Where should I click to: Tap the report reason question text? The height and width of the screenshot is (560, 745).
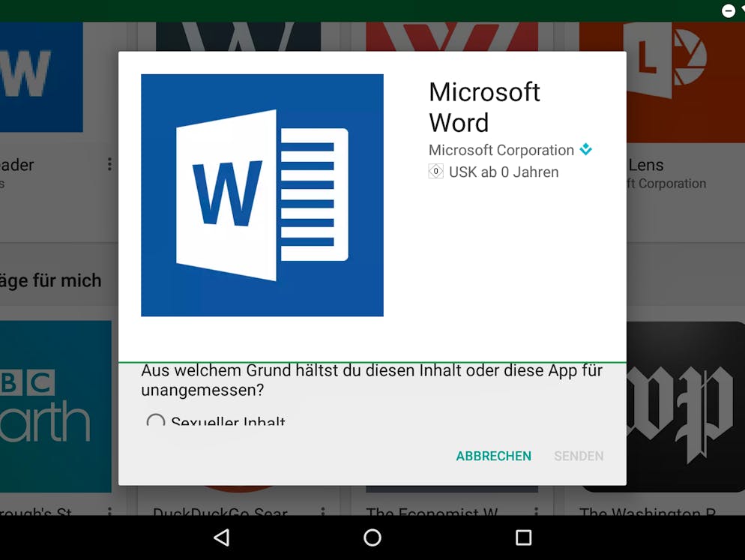pyautogui.click(x=372, y=380)
